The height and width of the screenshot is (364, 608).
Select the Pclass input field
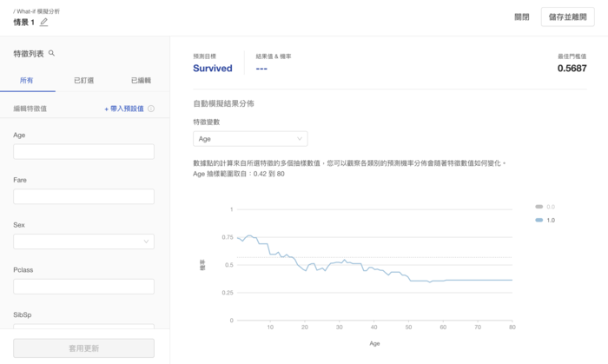coord(83,287)
